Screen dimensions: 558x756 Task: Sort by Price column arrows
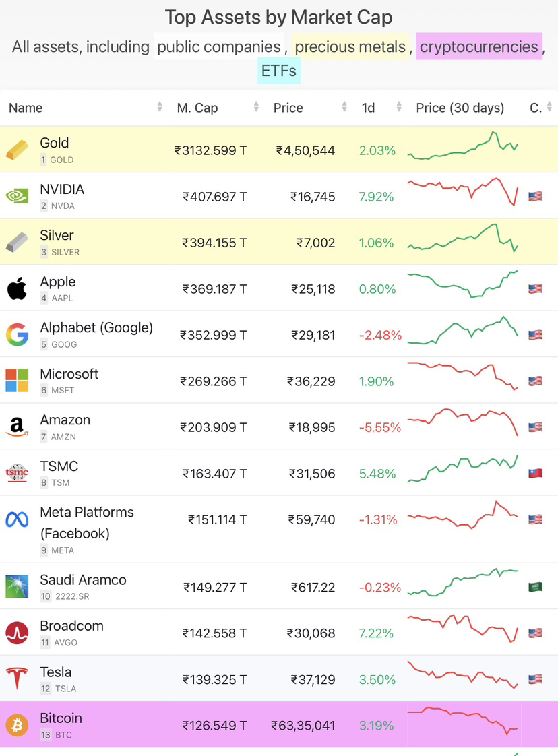point(344,107)
